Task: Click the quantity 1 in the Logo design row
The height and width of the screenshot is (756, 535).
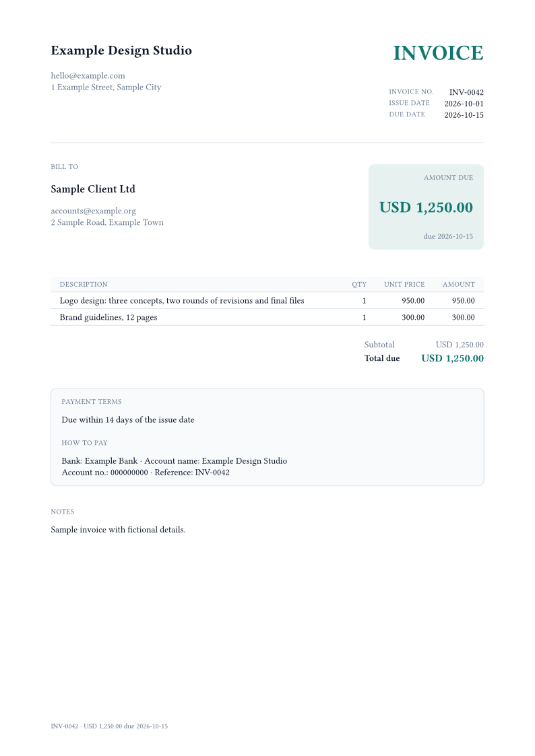Action: pos(365,301)
